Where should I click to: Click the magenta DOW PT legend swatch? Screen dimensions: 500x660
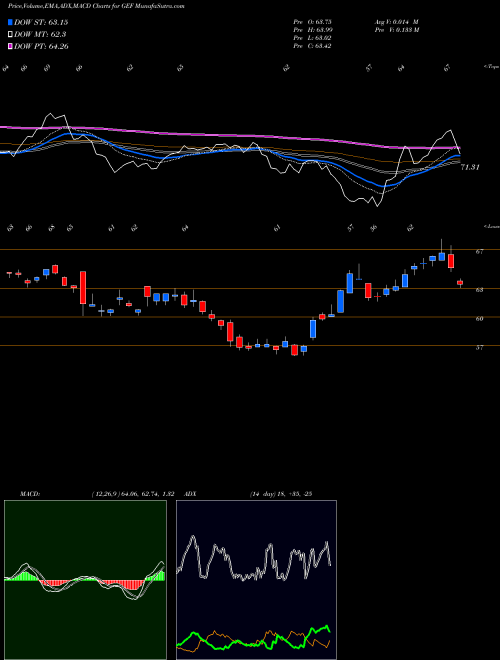click(x=10, y=46)
